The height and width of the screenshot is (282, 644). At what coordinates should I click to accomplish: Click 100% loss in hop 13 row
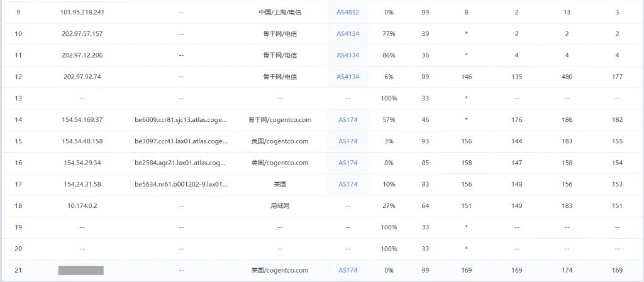pos(389,99)
